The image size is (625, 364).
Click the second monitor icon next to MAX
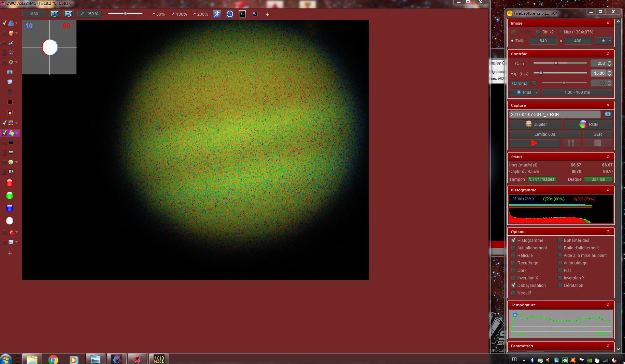pyautogui.click(x=69, y=14)
